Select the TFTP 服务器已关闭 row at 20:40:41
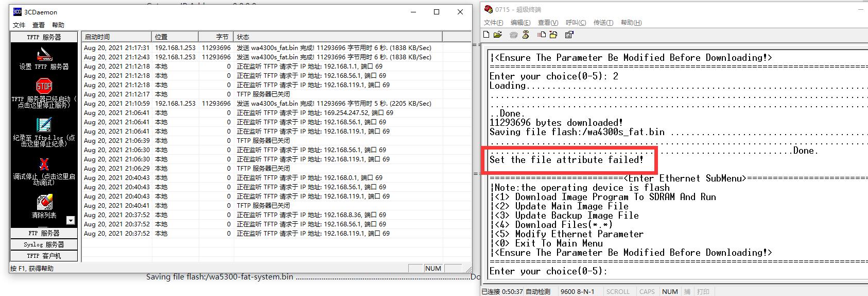The width and height of the screenshot is (868, 296). tap(276, 206)
